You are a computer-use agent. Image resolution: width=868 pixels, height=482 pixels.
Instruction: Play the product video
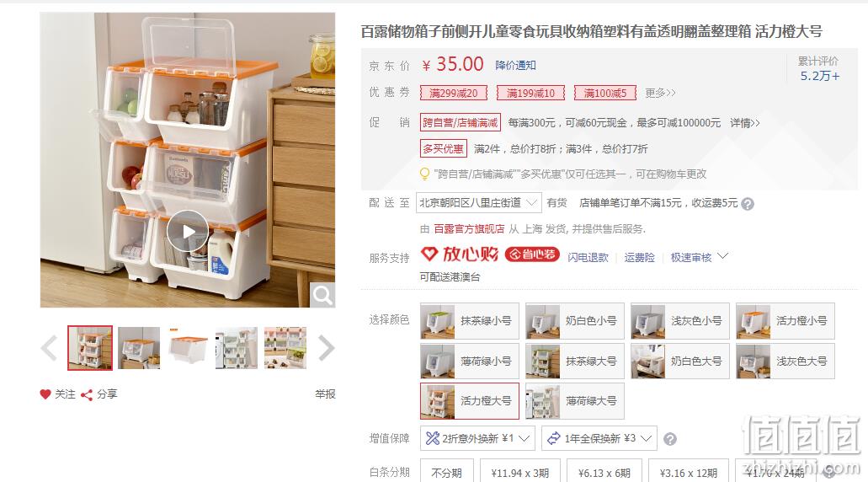189,232
